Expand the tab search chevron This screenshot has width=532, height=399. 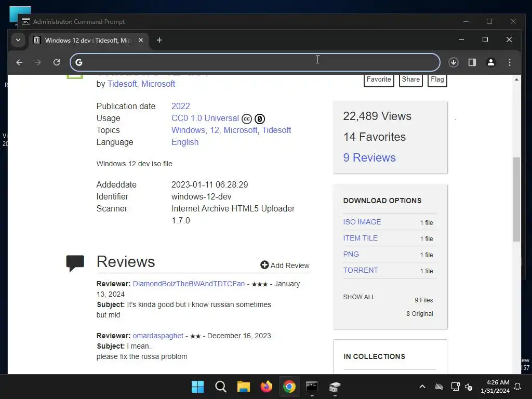[x=18, y=40]
